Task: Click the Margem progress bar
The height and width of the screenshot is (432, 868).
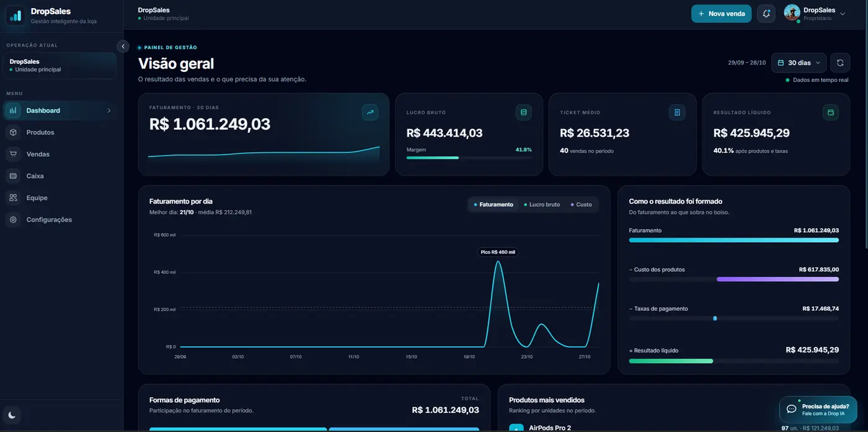Action: point(469,158)
